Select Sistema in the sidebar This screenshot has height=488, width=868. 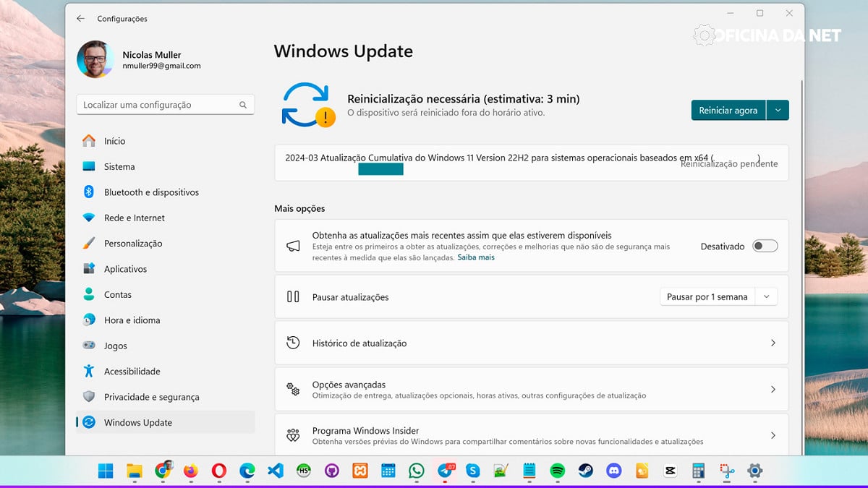(119, 166)
